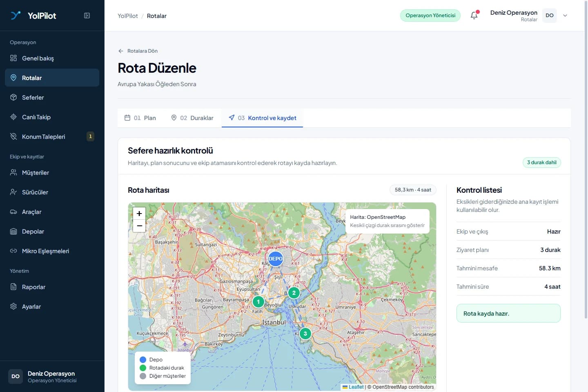The height and width of the screenshot is (392, 588).
Task: Open Genel bakış dashboard icon
Action: pos(13,58)
